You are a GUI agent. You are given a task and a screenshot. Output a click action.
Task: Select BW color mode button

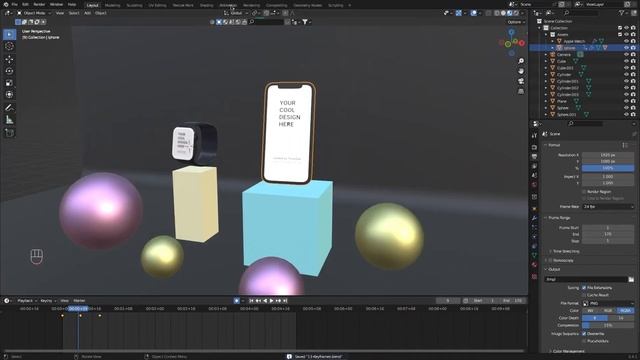tap(591, 311)
